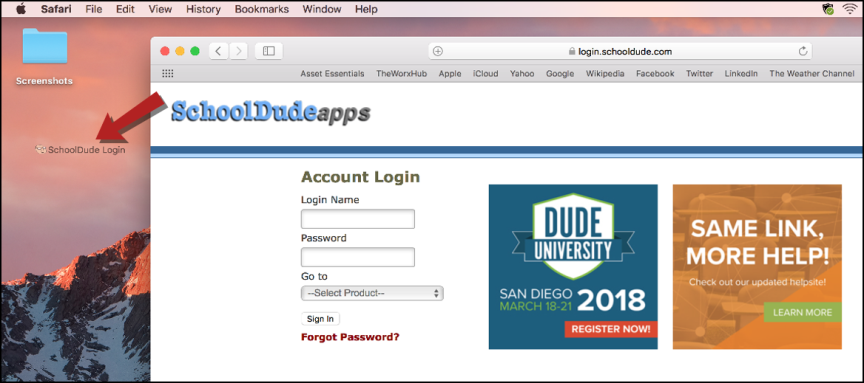Screen dimensions: 864x383
Task: Click the Same Link, More Help banner
Action: (x=757, y=267)
